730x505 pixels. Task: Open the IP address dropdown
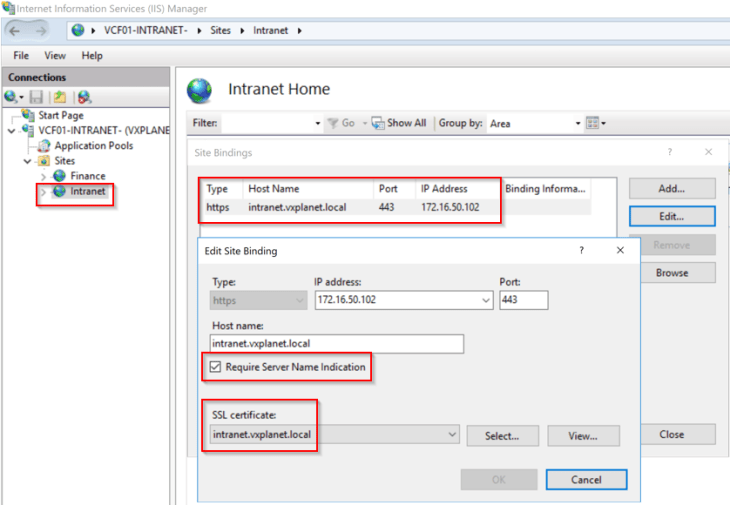click(486, 300)
